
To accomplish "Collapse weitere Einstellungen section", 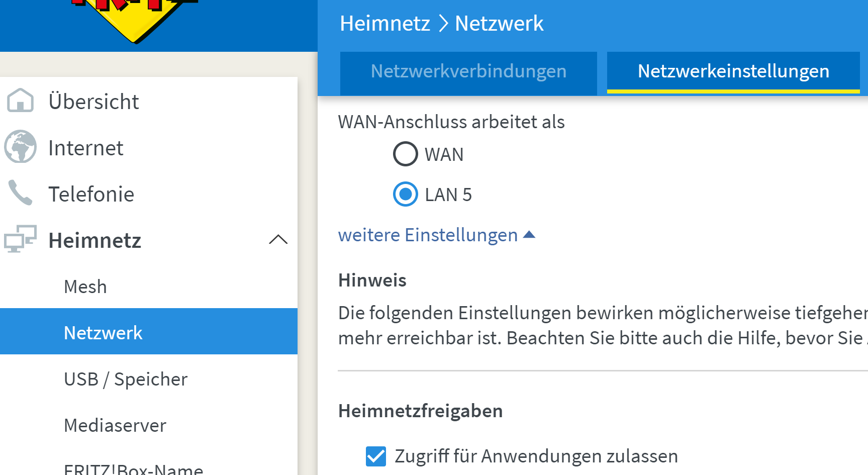I will pyautogui.click(x=428, y=235).
